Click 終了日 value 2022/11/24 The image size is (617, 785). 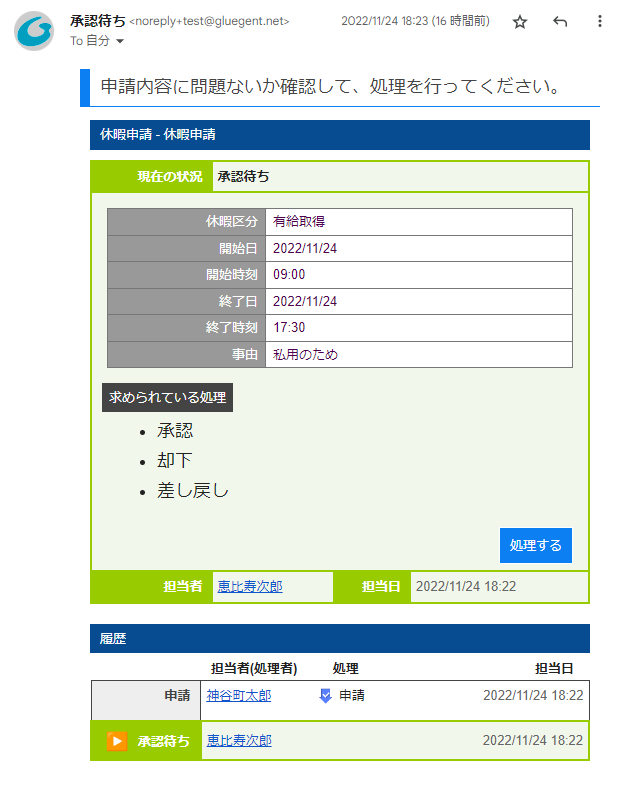pos(304,301)
